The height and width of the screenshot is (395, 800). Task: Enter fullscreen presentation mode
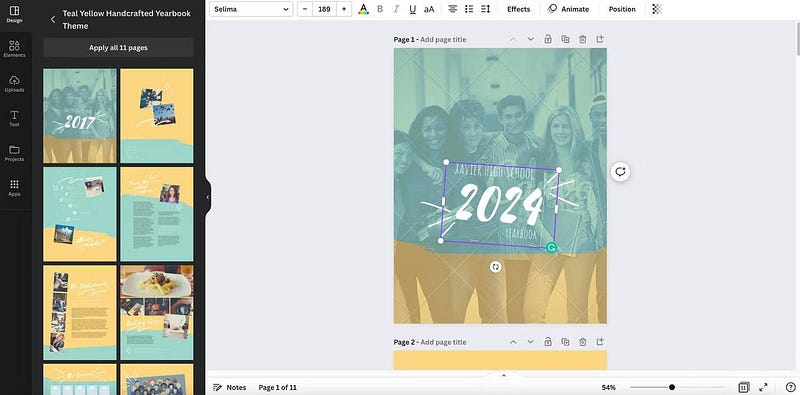(763, 387)
